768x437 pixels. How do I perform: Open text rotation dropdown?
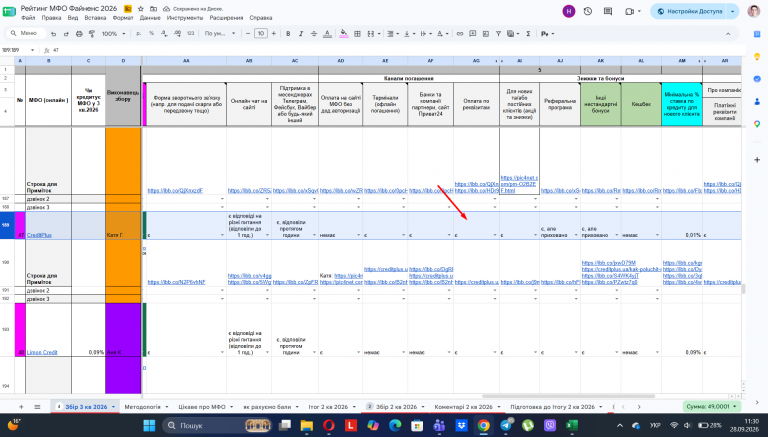click(442, 34)
